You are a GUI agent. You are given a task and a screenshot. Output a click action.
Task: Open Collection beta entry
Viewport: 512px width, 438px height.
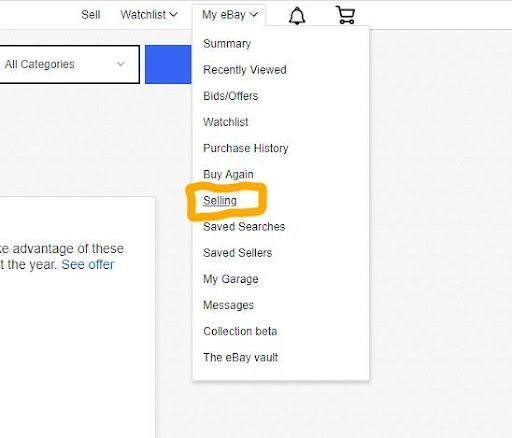240,331
